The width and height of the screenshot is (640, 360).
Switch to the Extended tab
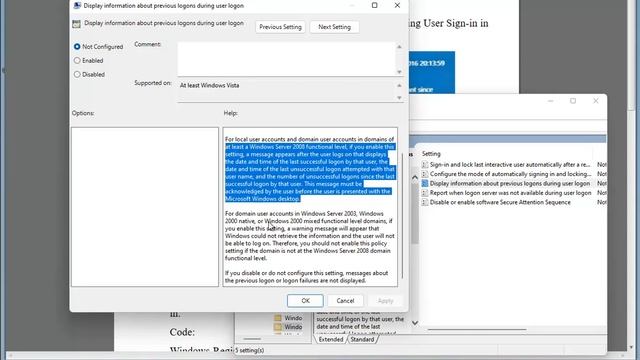pos(331,340)
